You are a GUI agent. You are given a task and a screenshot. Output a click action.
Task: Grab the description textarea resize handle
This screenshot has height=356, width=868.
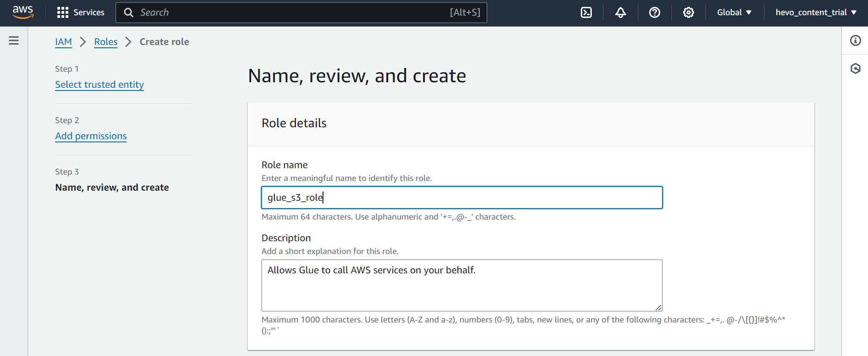[x=658, y=307]
